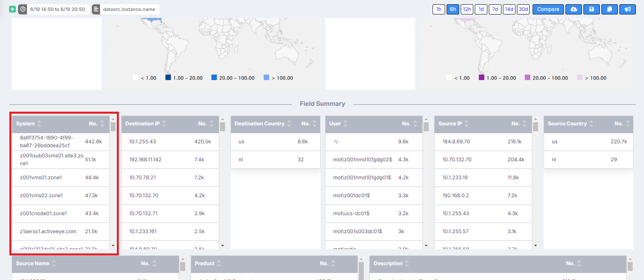Toggle purple legend 1.00 – 20.00 swatch

tap(481, 77)
